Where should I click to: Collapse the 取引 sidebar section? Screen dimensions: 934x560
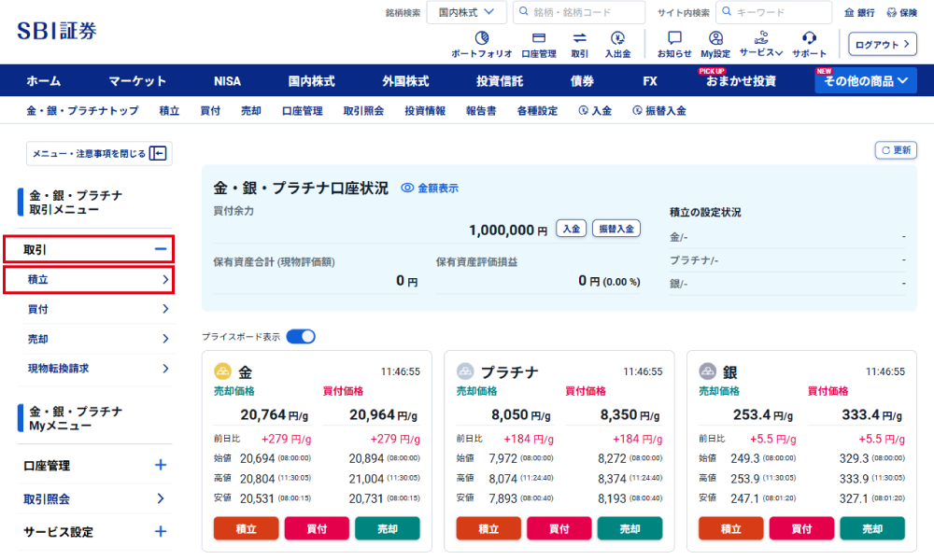160,249
